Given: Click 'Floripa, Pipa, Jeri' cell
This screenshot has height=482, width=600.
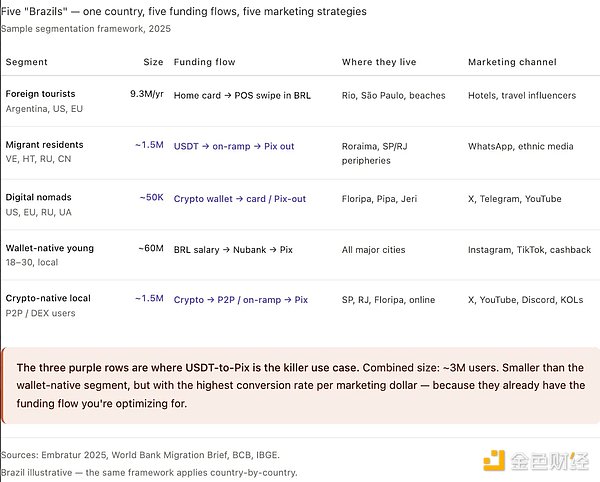Looking at the screenshot, I should pyautogui.click(x=379, y=199).
